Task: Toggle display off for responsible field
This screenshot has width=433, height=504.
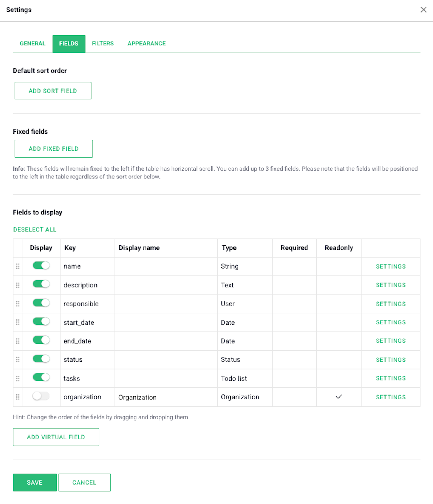Action: 41,303
